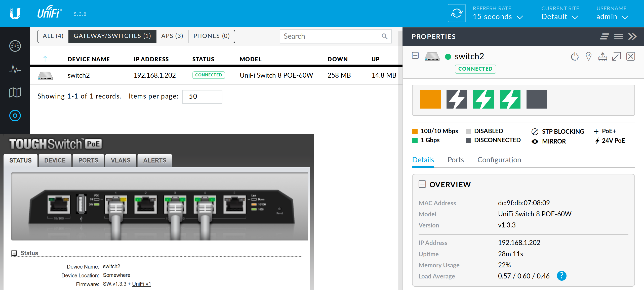
Task: Select the APS (3) filter tab
Action: 172,36
